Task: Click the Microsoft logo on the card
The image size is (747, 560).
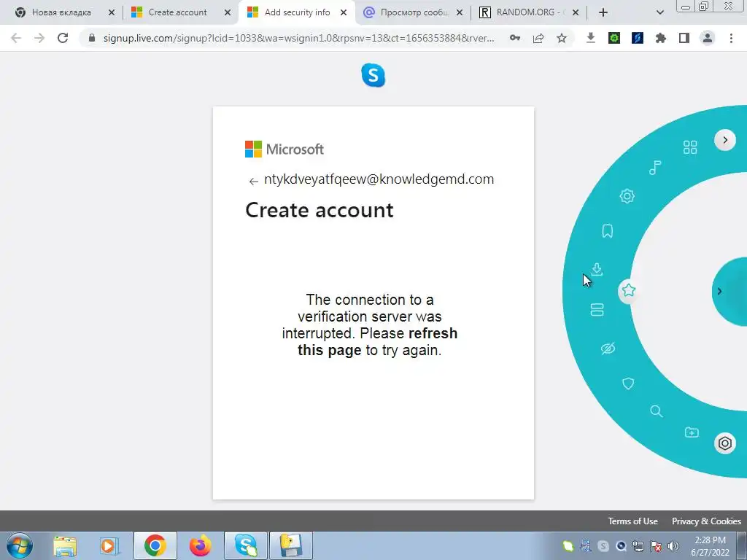Action: click(284, 149)
